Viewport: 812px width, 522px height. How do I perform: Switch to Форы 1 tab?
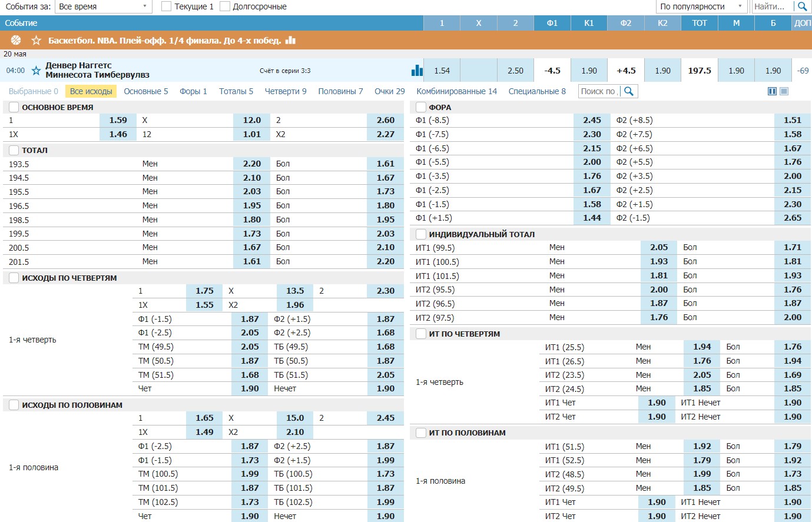[193, 91]
